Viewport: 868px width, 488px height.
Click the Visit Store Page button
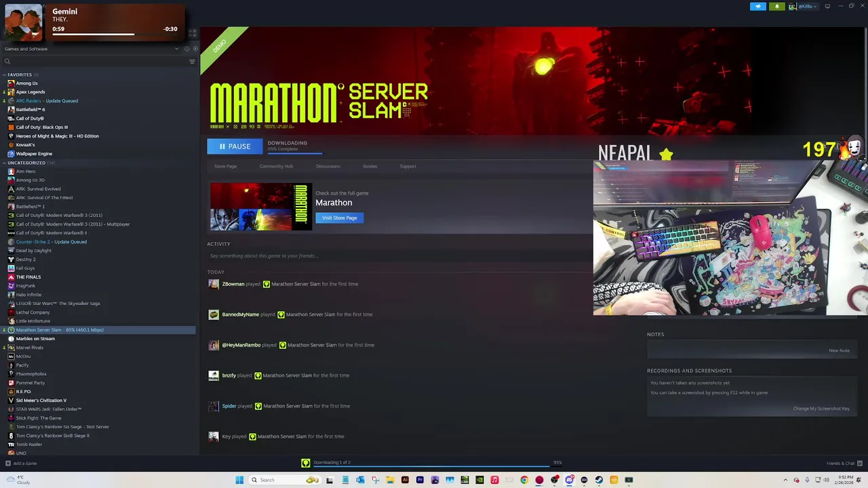[x=339, y=218]
